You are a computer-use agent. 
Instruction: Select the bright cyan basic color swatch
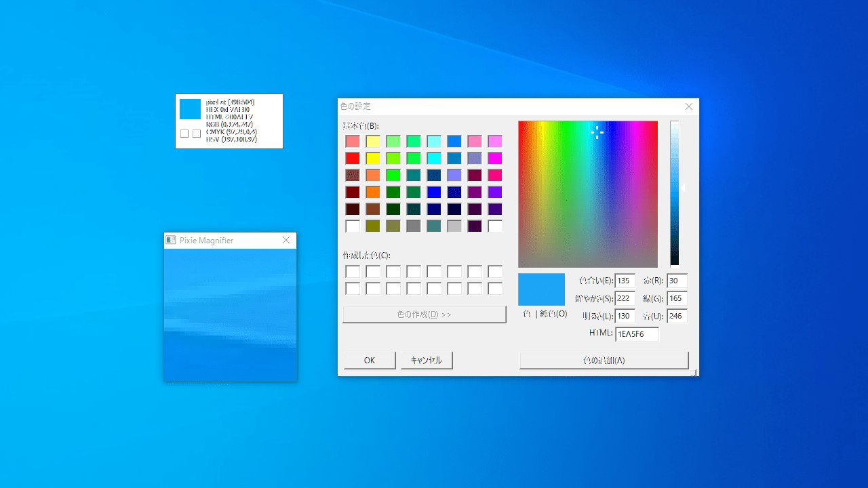434,158
